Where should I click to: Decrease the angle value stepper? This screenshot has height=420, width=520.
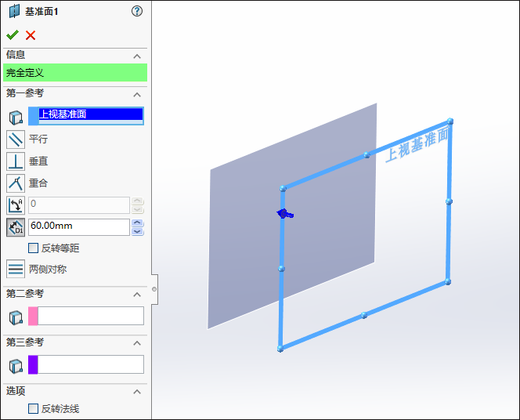(x=138, y=210)
